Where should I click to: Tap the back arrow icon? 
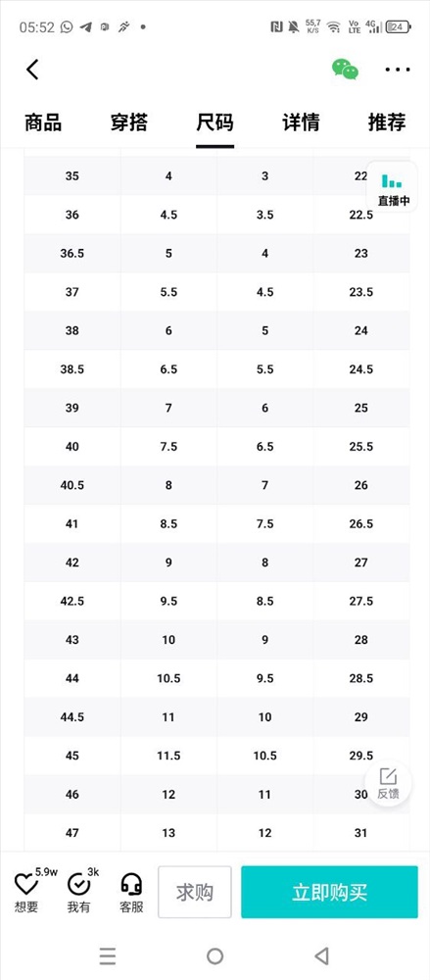point(32,70)
